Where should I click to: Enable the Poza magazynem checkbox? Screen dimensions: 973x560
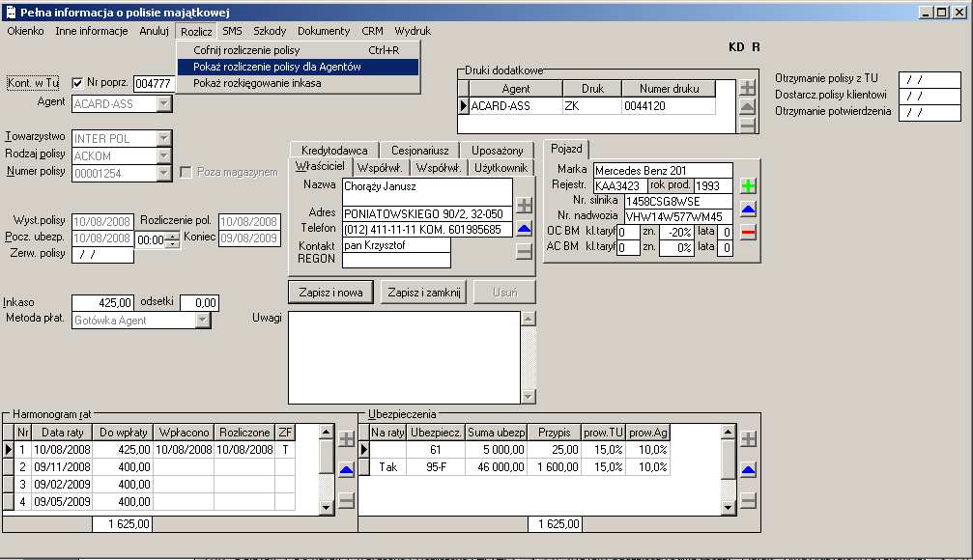click(186, 173)
